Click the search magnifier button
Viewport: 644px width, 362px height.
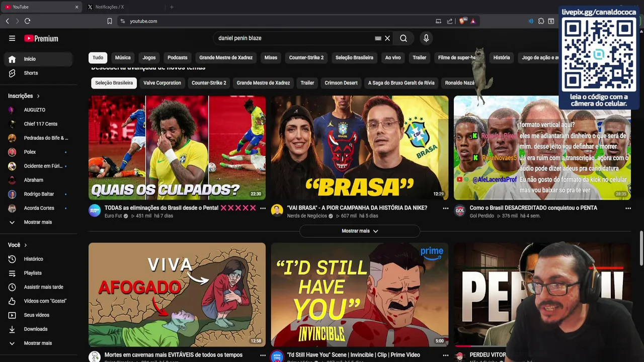[404, 38]
